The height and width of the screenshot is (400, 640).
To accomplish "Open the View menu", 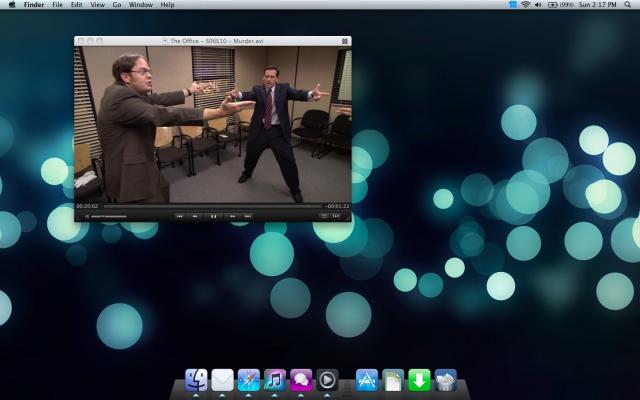I will click(x=98, y=4).
